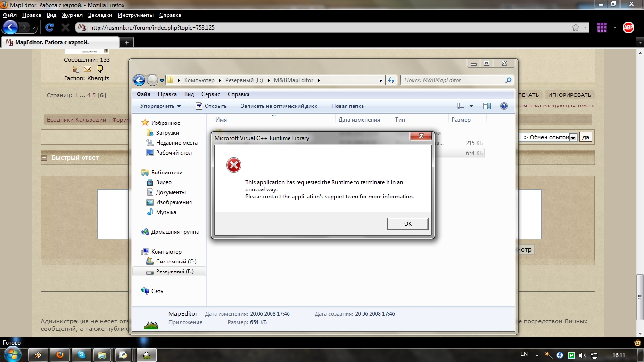Select Загрузки in the navigation pane
Viewport: 644px width, 362px height.
click(167, 133)
